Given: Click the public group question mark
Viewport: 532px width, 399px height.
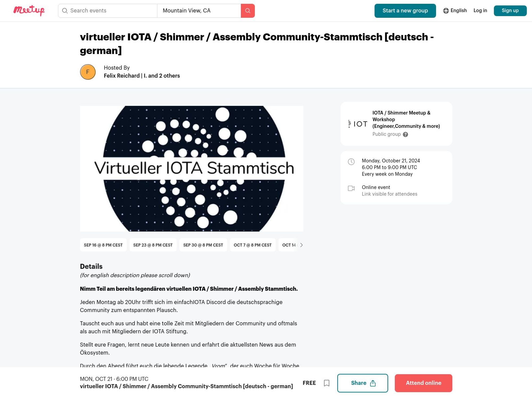Looking at the screenshot, I should [405, 134].
